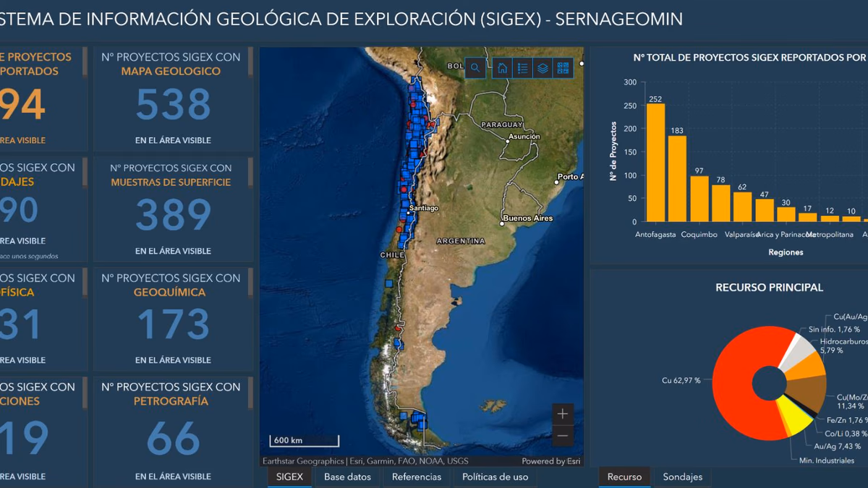Click the Sin info. 1,76 % label
The image size is (868, 488).
tap(834, 329)
